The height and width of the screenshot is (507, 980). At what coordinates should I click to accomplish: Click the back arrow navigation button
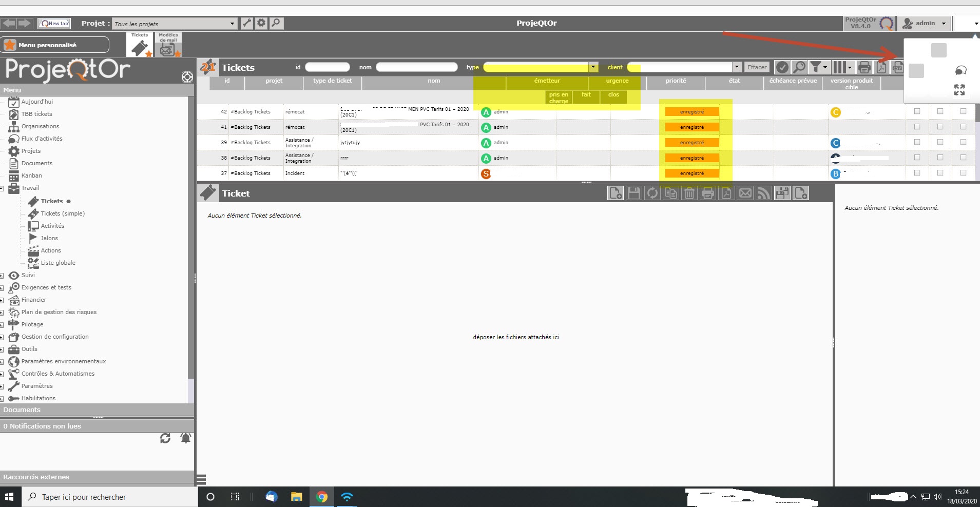tap(9, 23)
